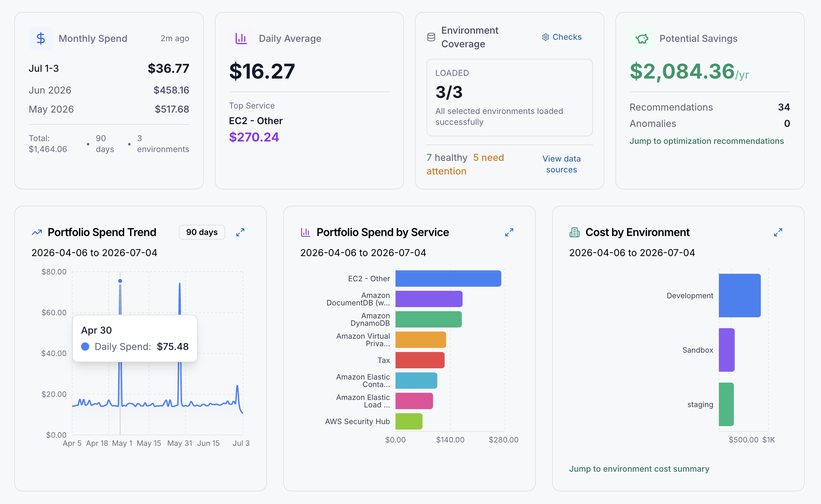Select the staging environment bar

click(726, 404)
